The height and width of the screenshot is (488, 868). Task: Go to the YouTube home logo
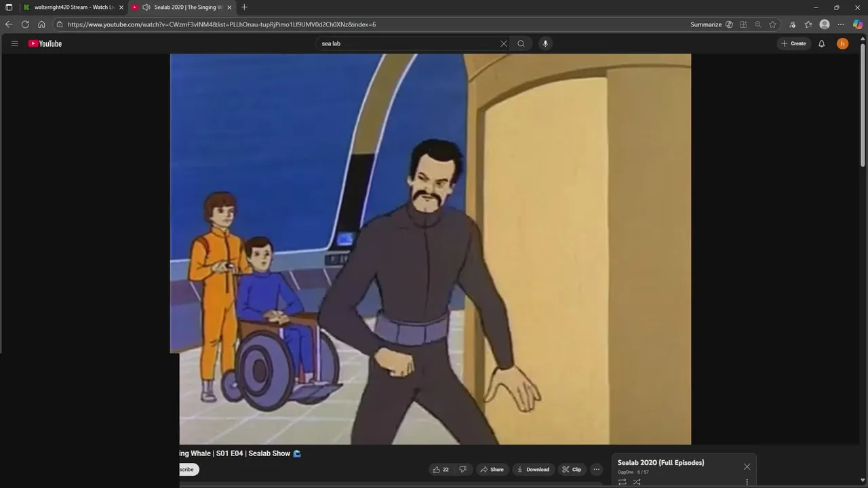tap(45, 43)
